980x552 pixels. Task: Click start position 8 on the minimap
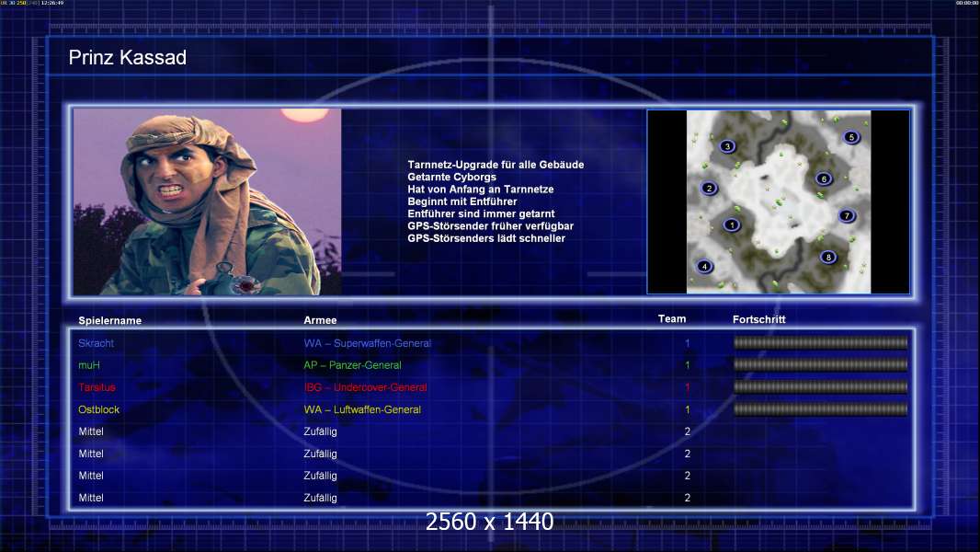pos(828,257)
